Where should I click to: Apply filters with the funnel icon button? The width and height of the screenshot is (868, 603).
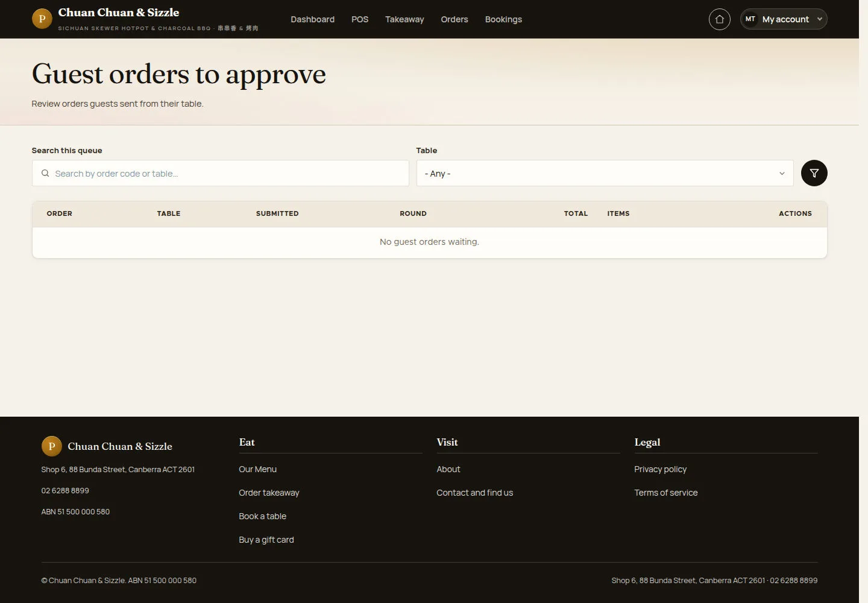pyautogui.click(x=814, y=173)
